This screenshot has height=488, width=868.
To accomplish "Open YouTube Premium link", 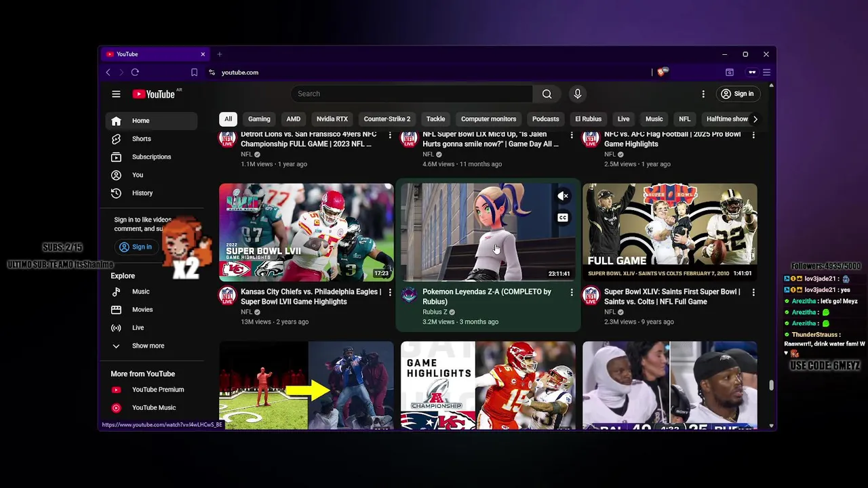I will pos(151,390).
